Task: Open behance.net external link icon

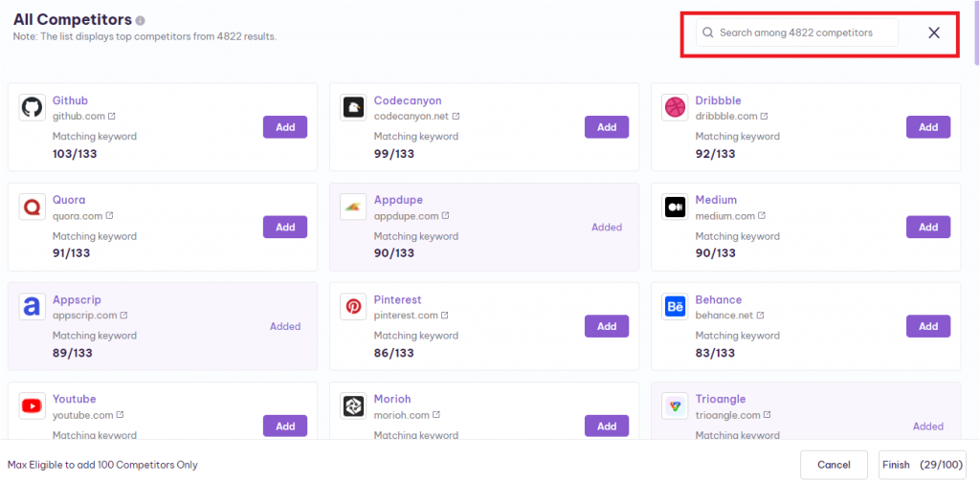Action: [762, 316]
